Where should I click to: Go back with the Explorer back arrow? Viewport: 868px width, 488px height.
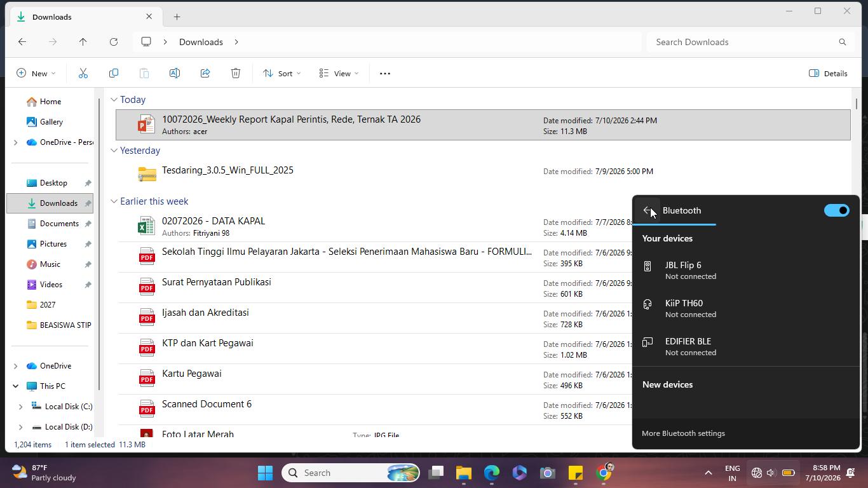[x=22, y=42]
